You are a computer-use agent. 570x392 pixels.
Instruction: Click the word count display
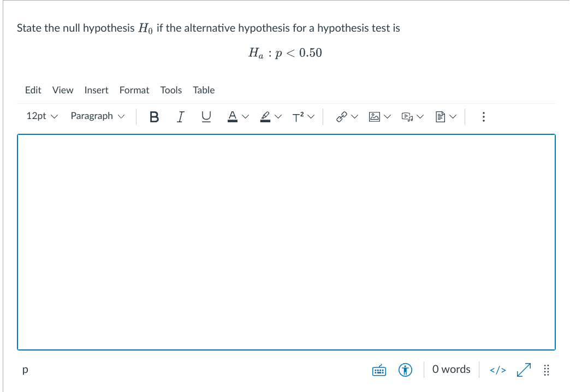coord(451,370)
